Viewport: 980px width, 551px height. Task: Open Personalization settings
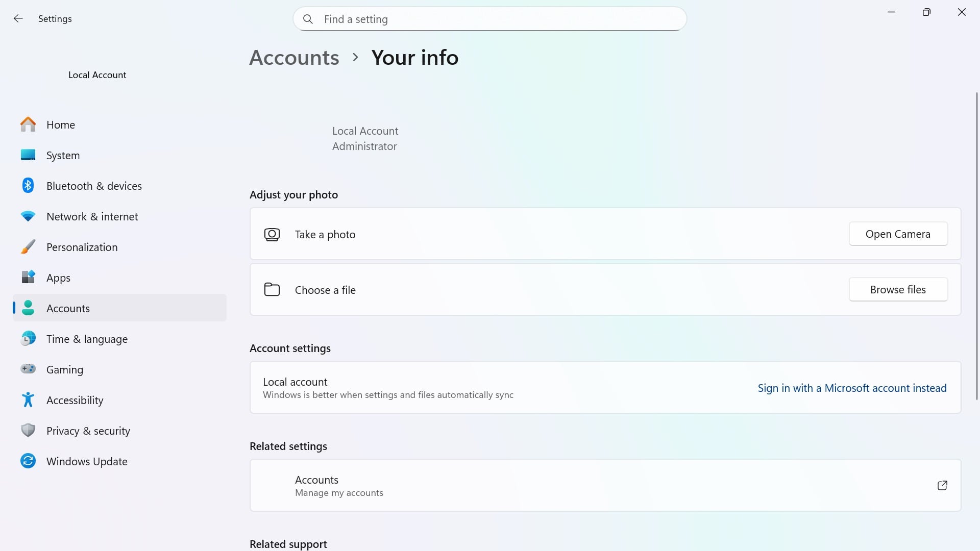(82, 247)
